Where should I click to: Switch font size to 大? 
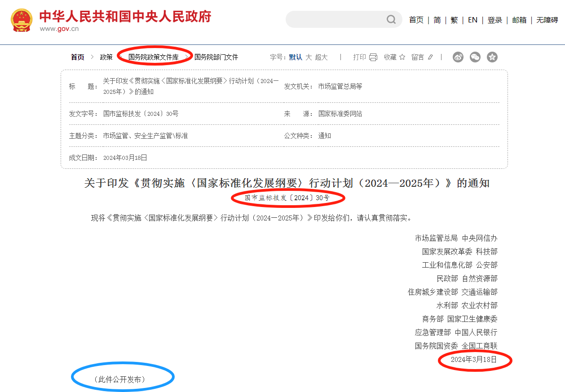[x=309, y=57]
